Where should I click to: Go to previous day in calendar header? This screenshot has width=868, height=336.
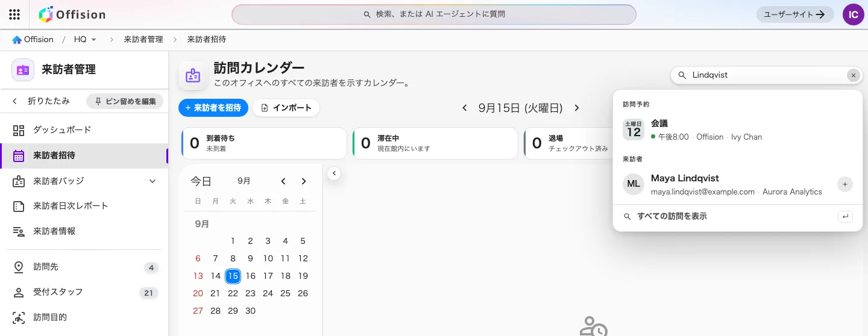pos(464,108)
